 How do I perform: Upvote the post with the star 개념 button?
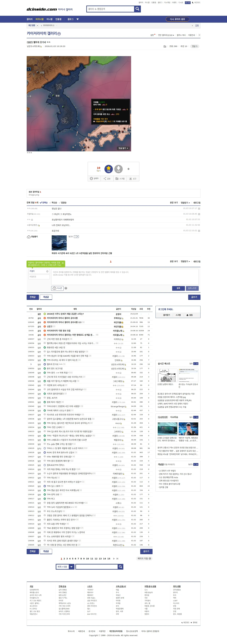coord(109,169)
